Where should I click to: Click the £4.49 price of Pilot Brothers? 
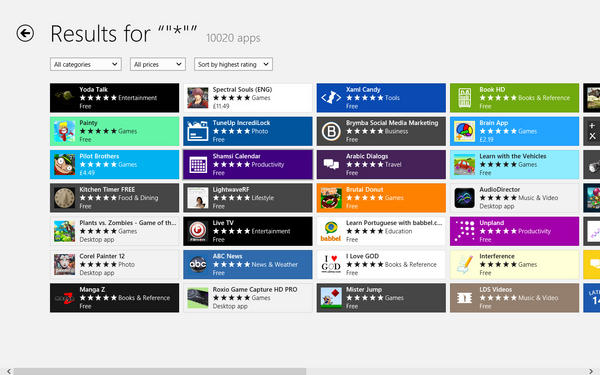pos(87,173)
